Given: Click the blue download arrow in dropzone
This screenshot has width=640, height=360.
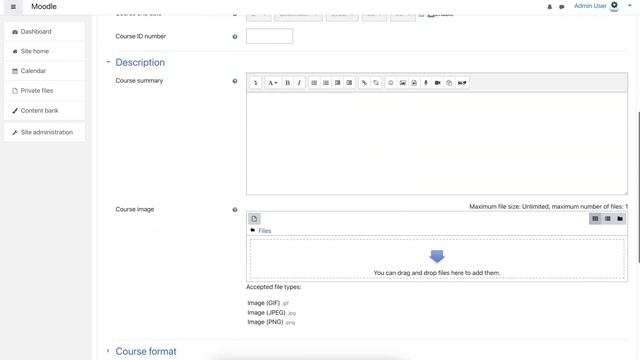Looking at the screenshot, I should pyautogui.click(x=437, y=256).
